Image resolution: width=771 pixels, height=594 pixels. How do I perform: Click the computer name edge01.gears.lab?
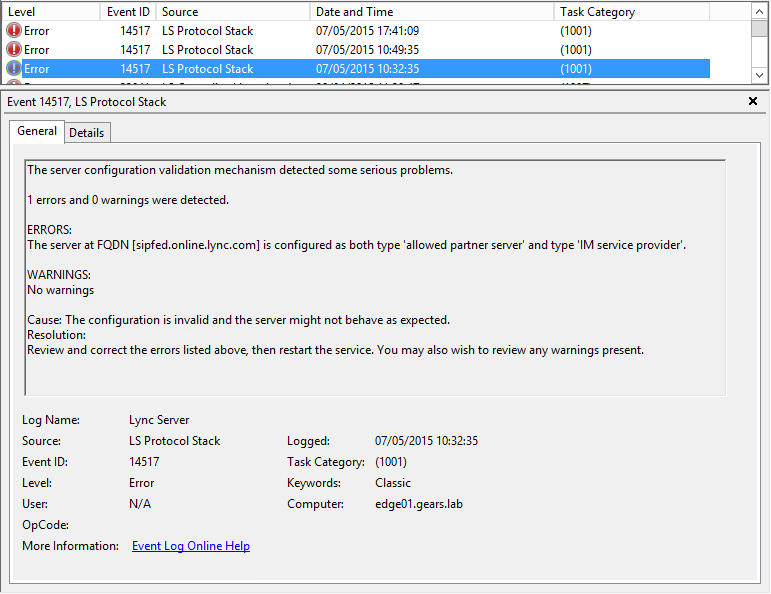click(419, 504)
